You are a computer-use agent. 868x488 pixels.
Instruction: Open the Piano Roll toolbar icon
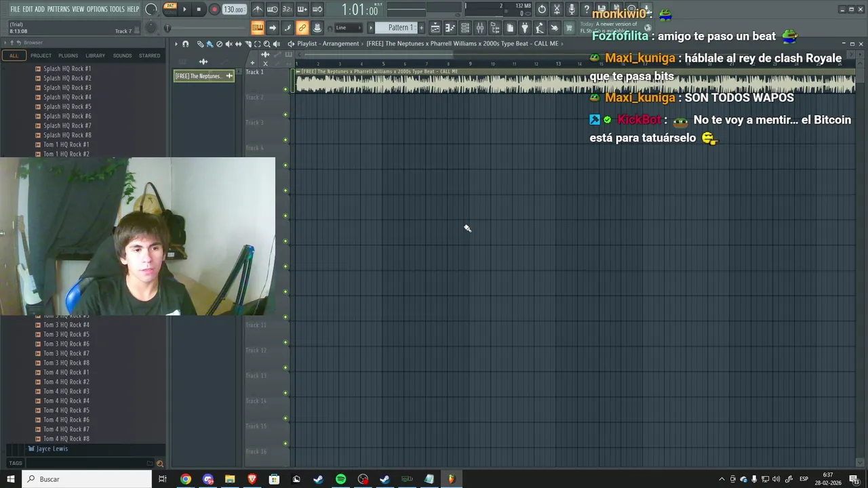point(450,28)
